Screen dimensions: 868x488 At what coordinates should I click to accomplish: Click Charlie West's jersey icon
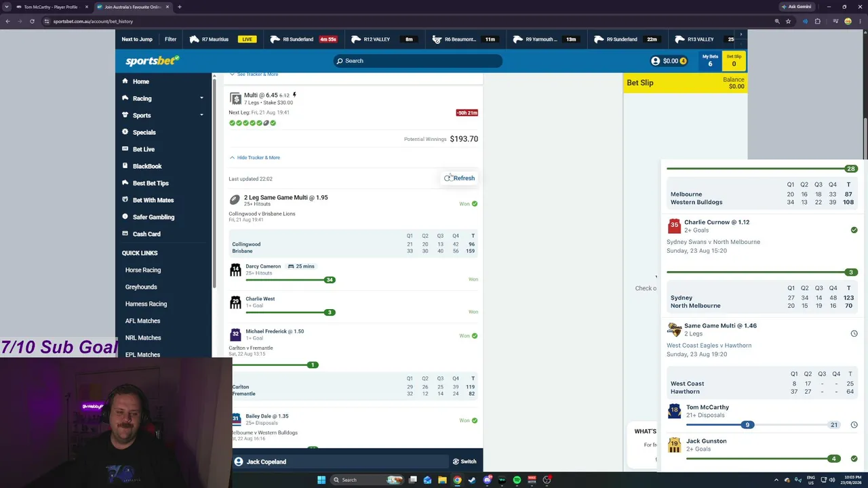[235, 302]
